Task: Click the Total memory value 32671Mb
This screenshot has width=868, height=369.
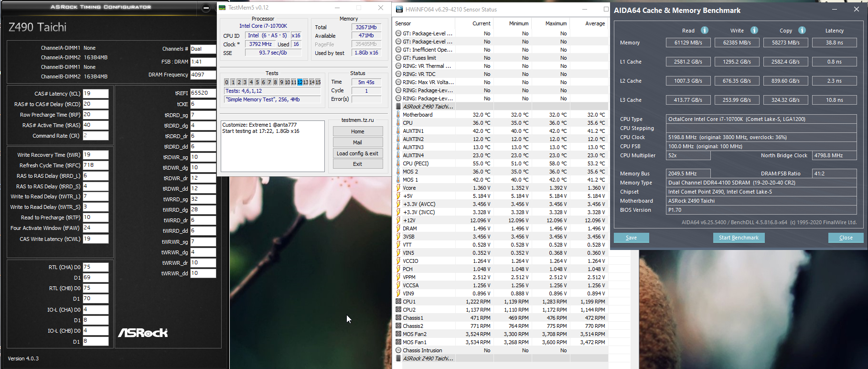Action: pyautogui.click(x=366, y=27)
